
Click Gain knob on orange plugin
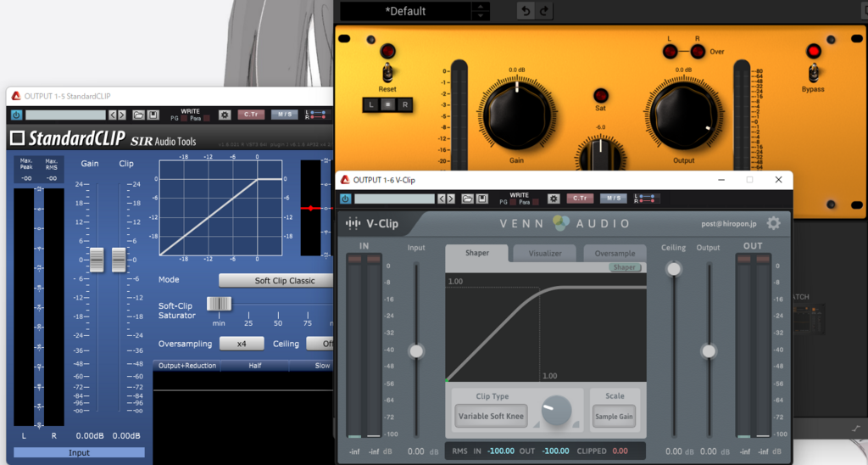coord(516,115)
